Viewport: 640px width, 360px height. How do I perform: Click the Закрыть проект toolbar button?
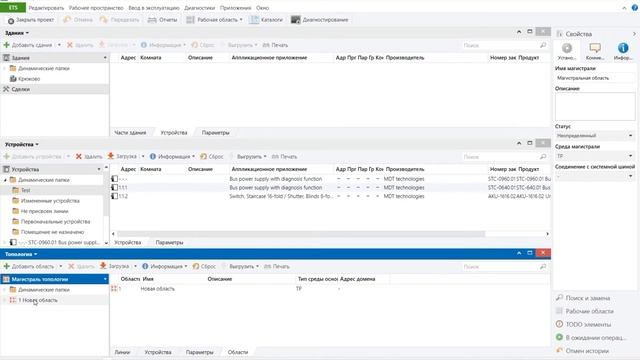click(x=31, y=20)
